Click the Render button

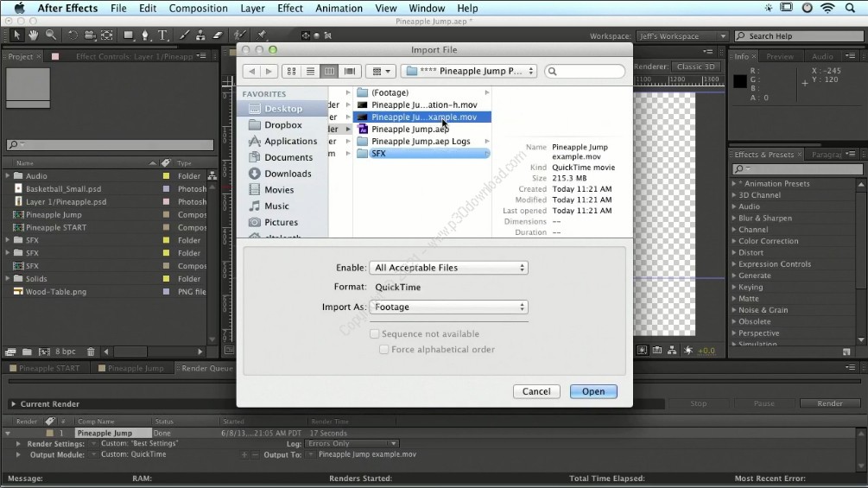coord(830,403)
